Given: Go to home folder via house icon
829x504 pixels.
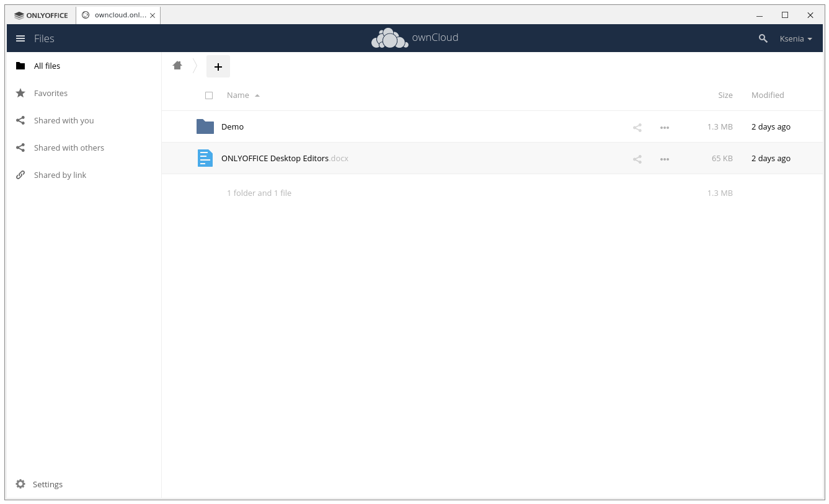Looking at the screenshot, I should [x=177, y=66].
